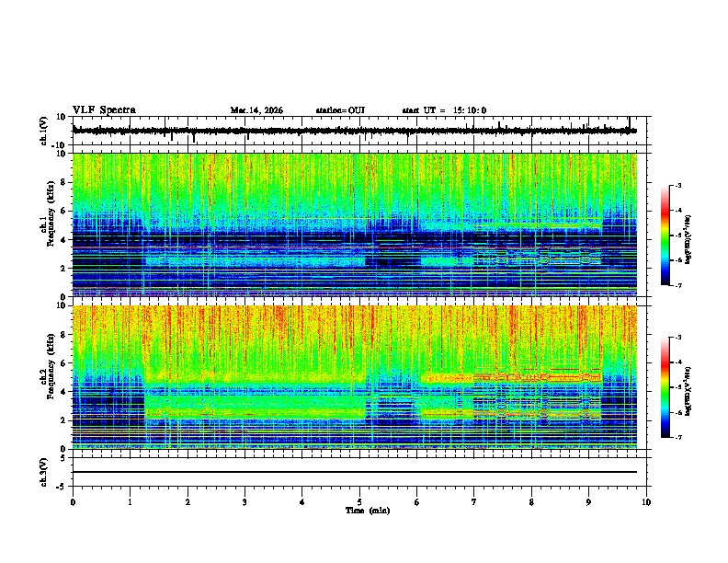Click the ch.1 spectrogram color scale bar
The image size is (728, 563).
coord(665,236)
